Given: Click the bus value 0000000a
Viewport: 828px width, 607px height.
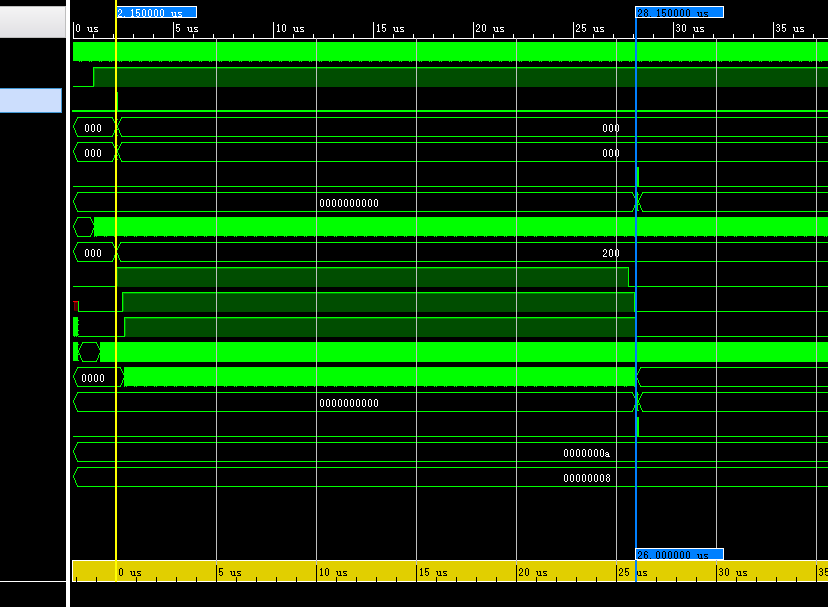Looking at the screenshot, I should (x=586, y=453).
